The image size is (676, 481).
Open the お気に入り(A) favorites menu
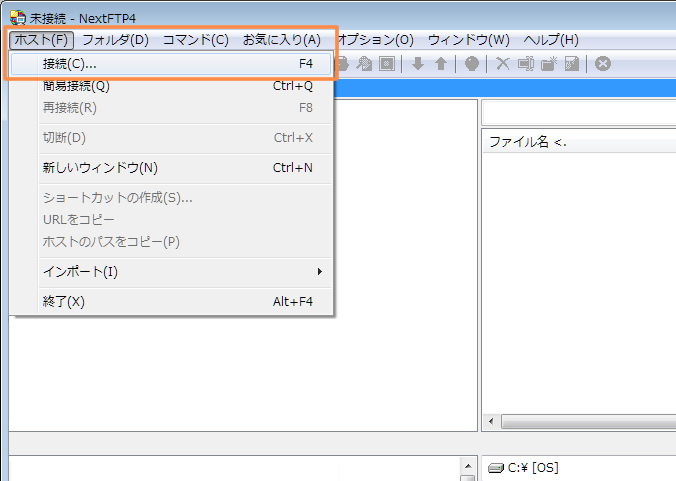coord(281,40)
